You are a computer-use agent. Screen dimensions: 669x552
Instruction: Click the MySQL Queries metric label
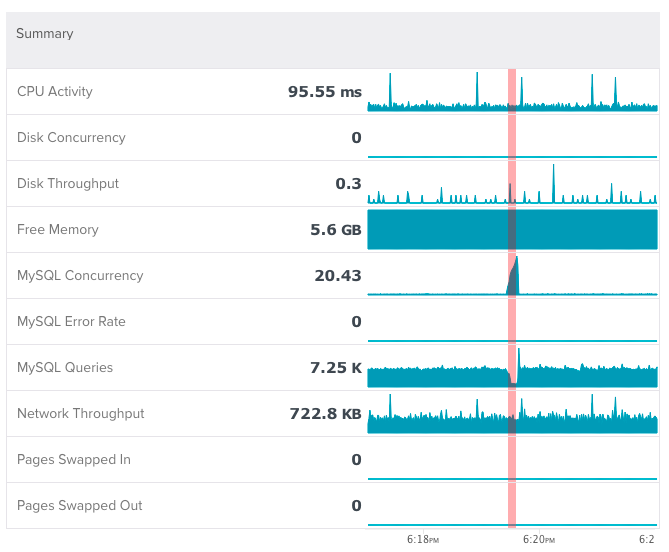click(x=65, y=368)
